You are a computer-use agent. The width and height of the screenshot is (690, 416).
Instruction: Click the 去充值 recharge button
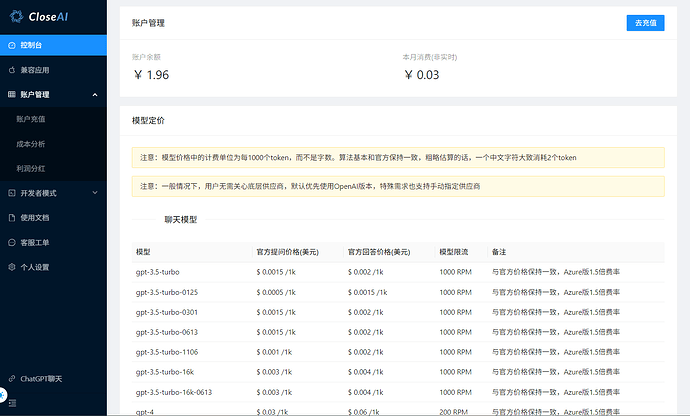tap(644, 23)
